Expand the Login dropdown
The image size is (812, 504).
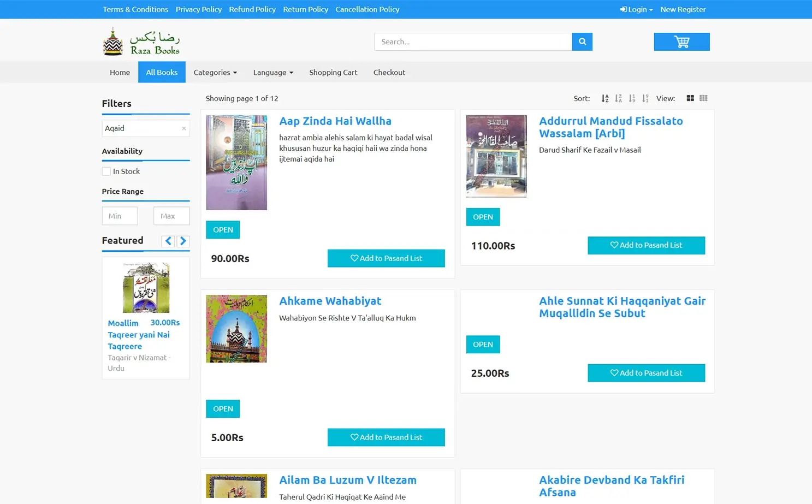pyautogui.click(x=636, y=9)
